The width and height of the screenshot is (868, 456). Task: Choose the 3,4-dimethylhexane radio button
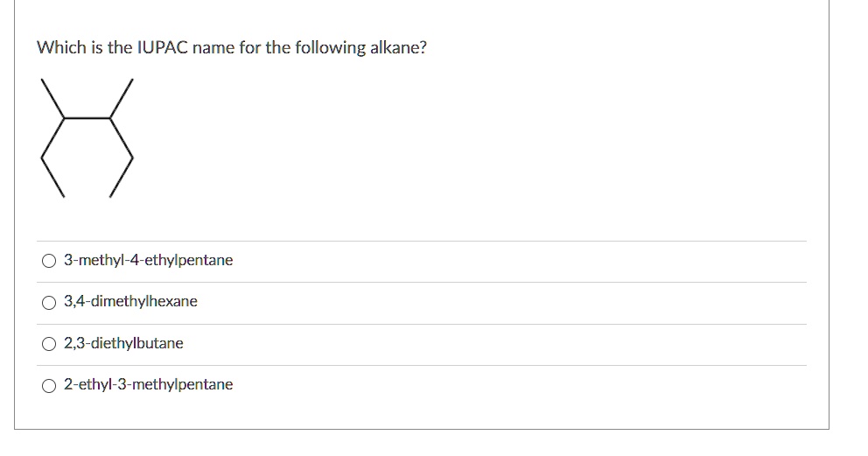(48, 302)
